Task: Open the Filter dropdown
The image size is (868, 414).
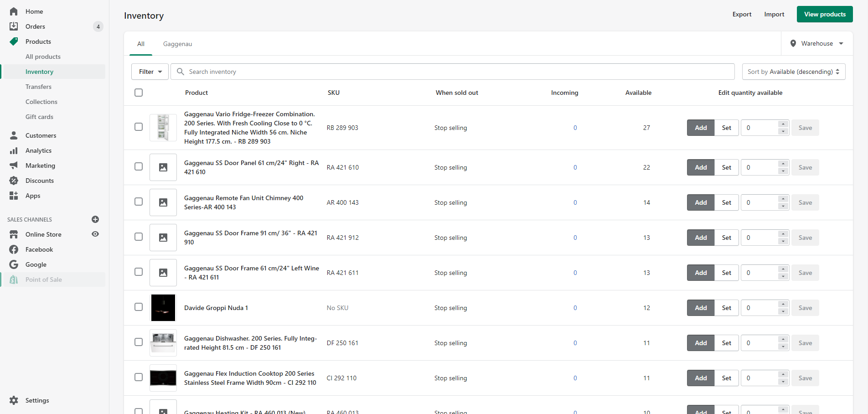Action: click(150, 72)
